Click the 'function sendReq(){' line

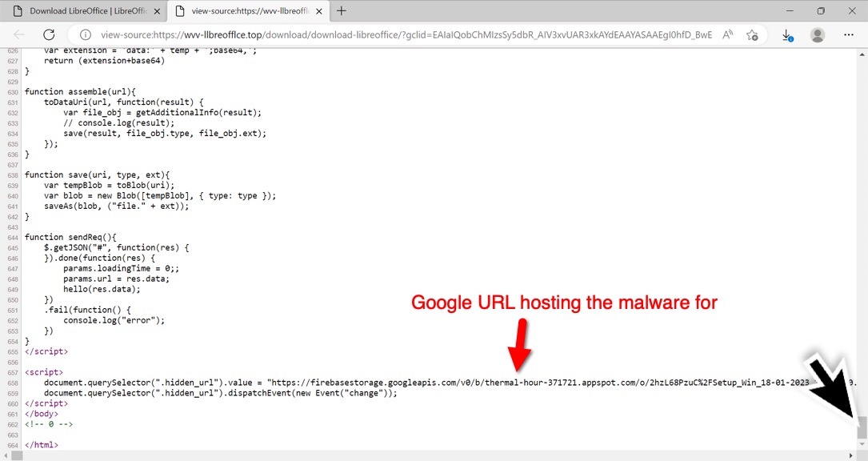pos(70,237)
